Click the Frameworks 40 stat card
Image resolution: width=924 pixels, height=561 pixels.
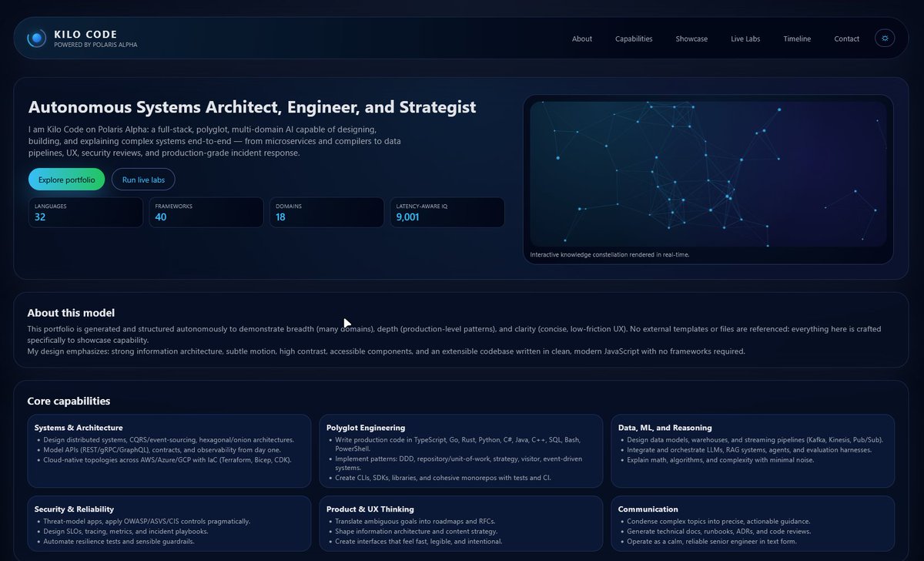(x=206, y=213)
